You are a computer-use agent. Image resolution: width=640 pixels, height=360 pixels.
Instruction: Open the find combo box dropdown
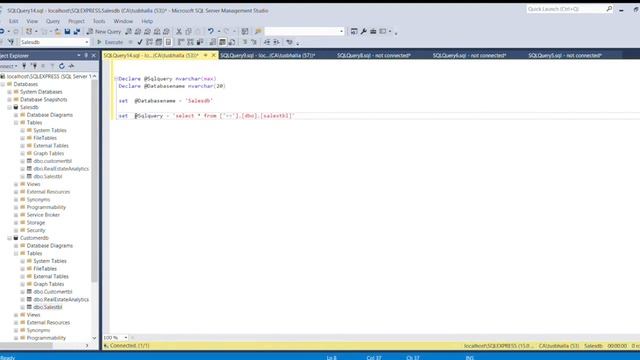tap(342, 31)
